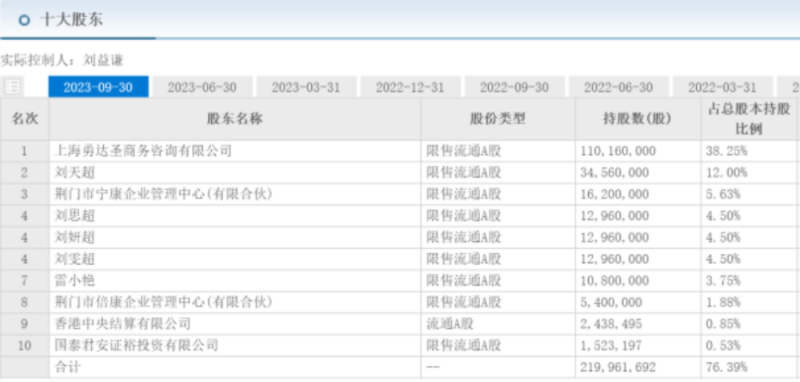Select 国泰君安证裕投资有限公司 row name
Image resolution: width=800 pixels, height=382 pixels.
click(137, 345)
